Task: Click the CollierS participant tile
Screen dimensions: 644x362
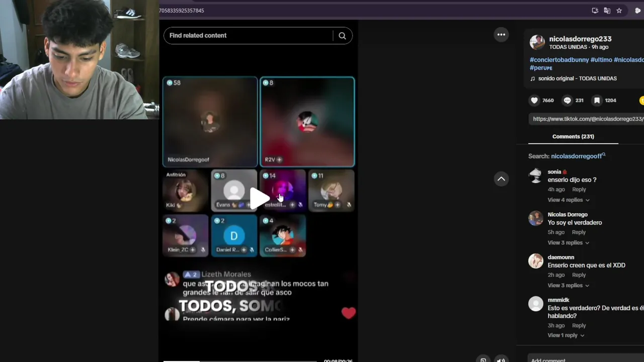Action: (x=282, y=236)
